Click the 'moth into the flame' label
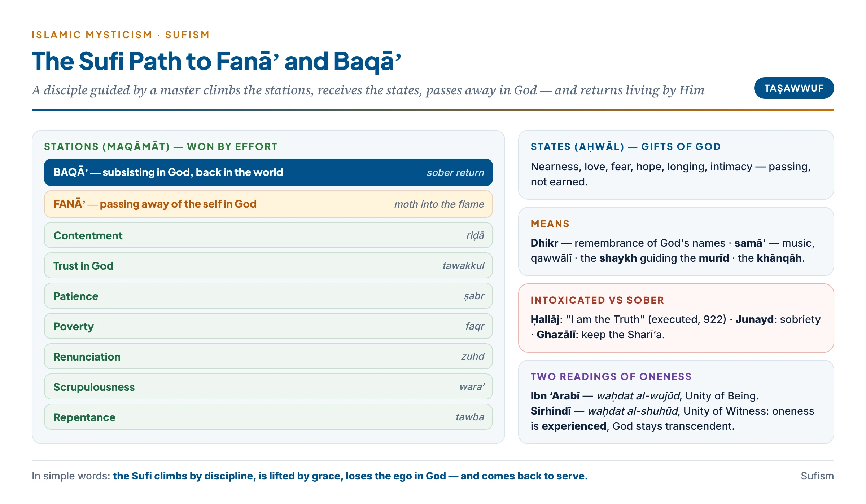Screen dimensions: 866x504 [439, 204]
